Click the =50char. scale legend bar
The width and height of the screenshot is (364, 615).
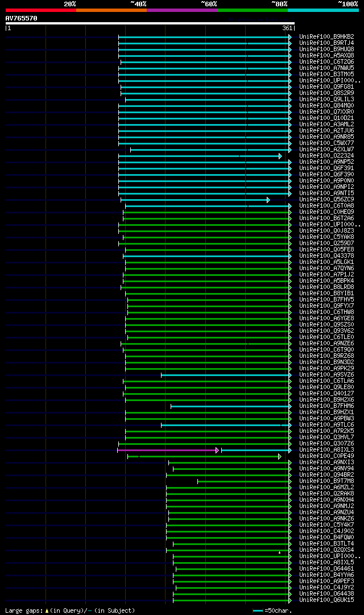[258, 610]
